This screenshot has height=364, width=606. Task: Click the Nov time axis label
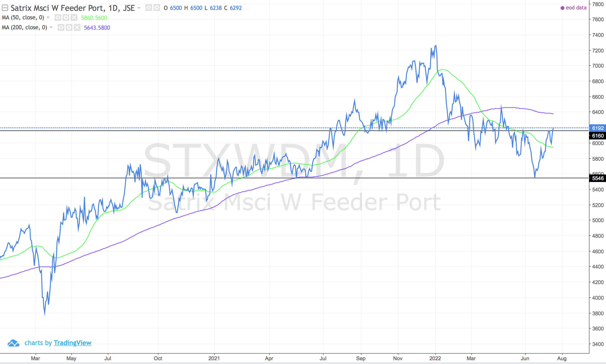pyautogui.click(x=398, y=358)
